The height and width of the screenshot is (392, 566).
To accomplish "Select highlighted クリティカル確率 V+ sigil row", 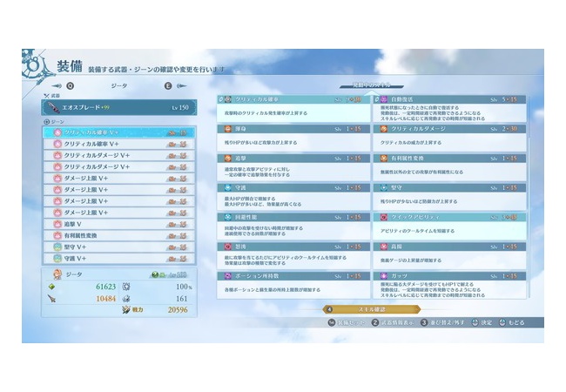I will coord(119,132).
